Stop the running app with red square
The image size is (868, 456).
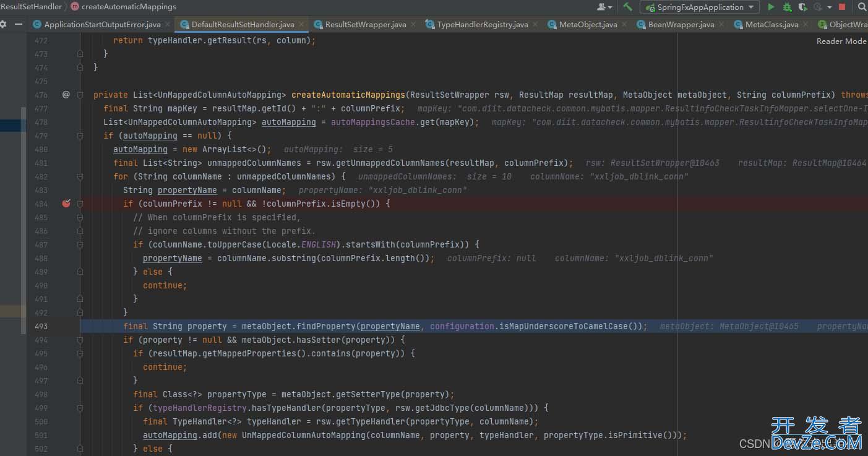[x=842, y=7]
